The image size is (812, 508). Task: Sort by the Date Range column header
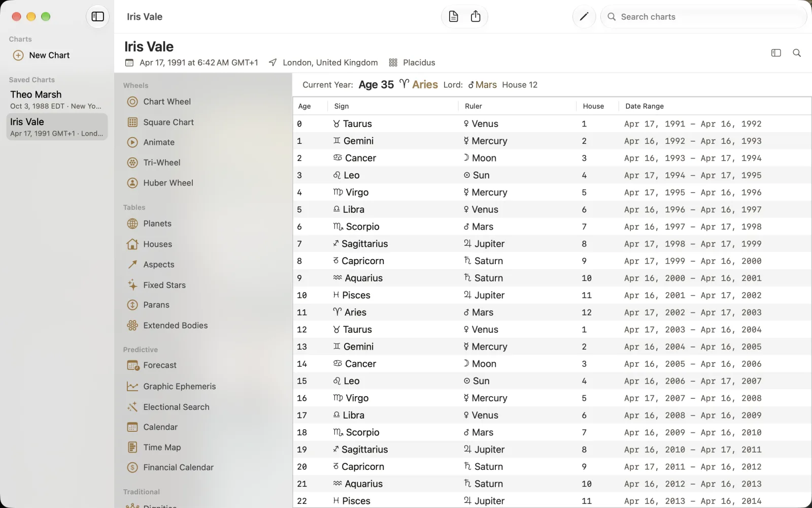click(645, 106)
